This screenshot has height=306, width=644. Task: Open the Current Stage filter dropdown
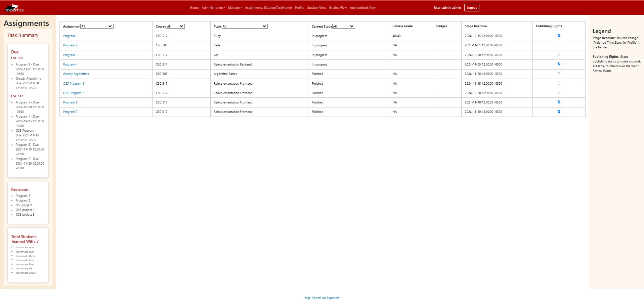(x=343, y=26)
